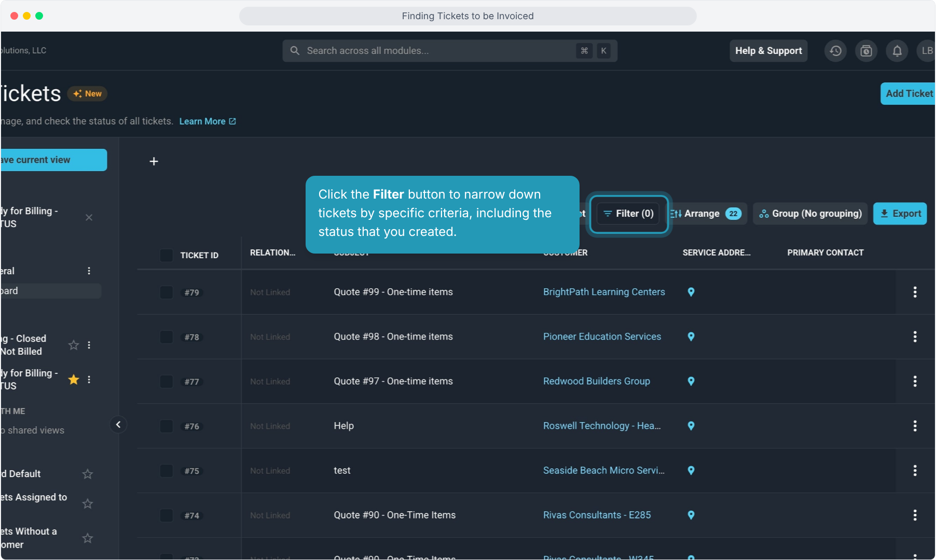Screen dimensions: 936x560
Task: Collapse sidebar with left chevron button
Action: click(118, 425)
